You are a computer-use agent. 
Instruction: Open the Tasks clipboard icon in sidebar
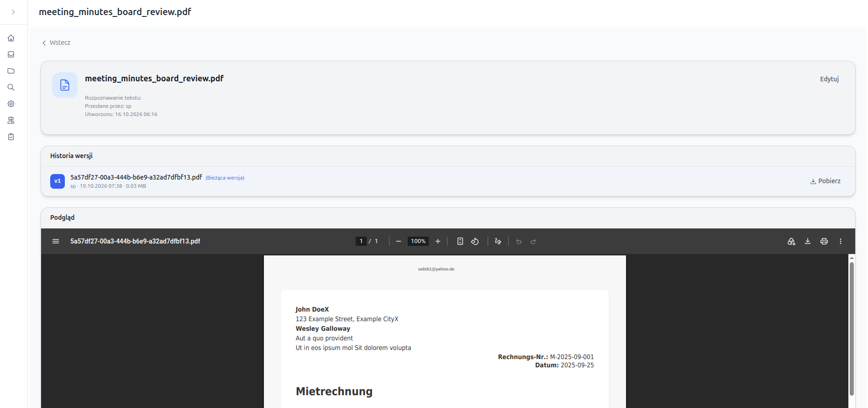click(x=11, y=137)
